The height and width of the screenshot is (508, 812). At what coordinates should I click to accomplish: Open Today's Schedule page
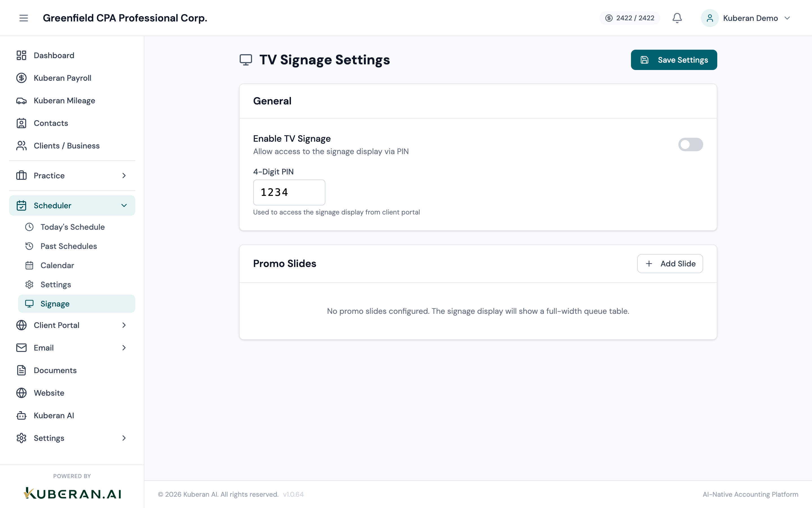(x=76, y=227)
